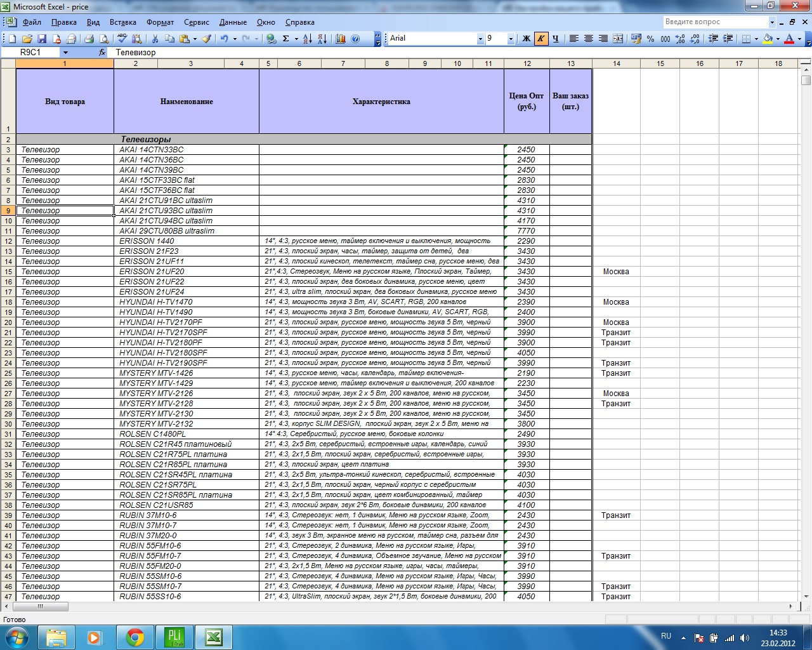The height and width of the screenshot is (650, 812).
Task: Apply the thousands separator (000) format
Action: (665, 39)
